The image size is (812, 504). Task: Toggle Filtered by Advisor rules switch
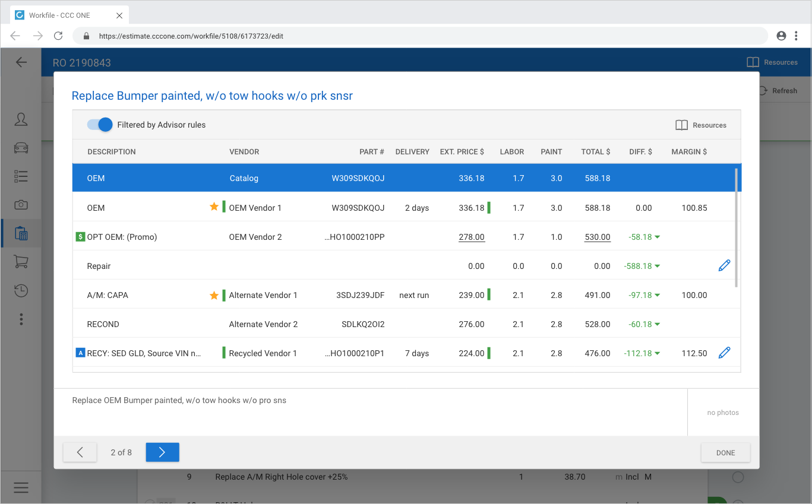tap(100, 125)
